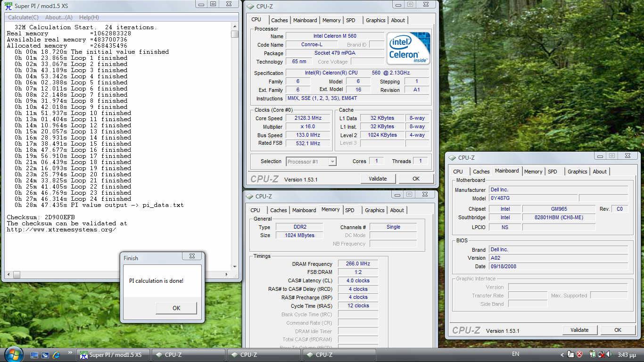Expand the quick launch overflow chevron
This screenshot has width=644, height=362.
71,352
